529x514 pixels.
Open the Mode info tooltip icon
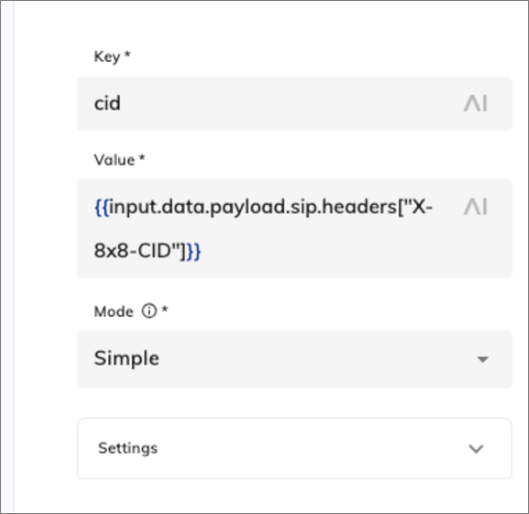(x=149, y=311)
